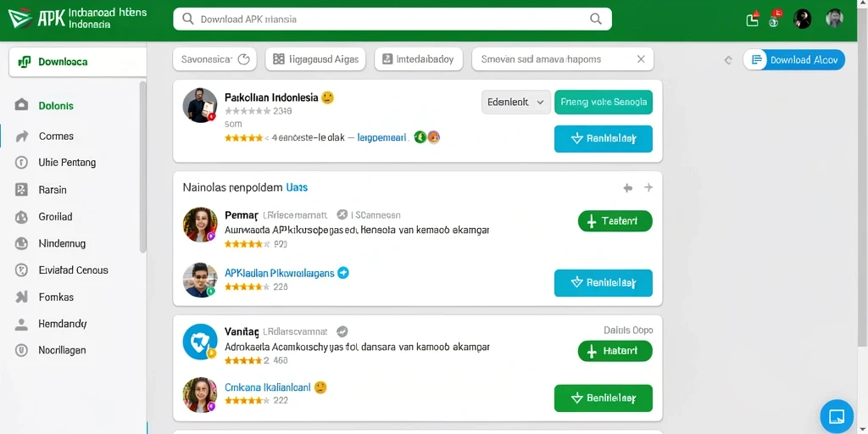This screenshot has width=868, height=434.
Task: Click the green Teatent button
Action: [615, 221]
